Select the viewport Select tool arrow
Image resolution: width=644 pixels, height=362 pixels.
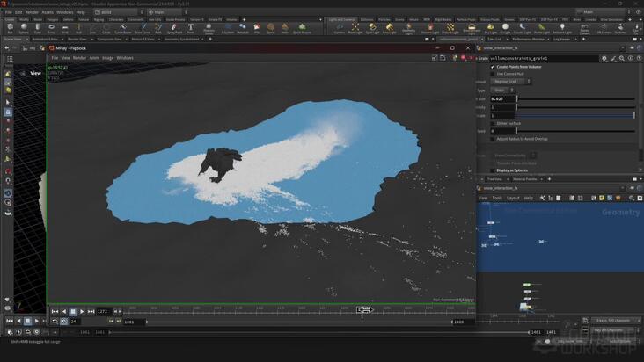8,102
